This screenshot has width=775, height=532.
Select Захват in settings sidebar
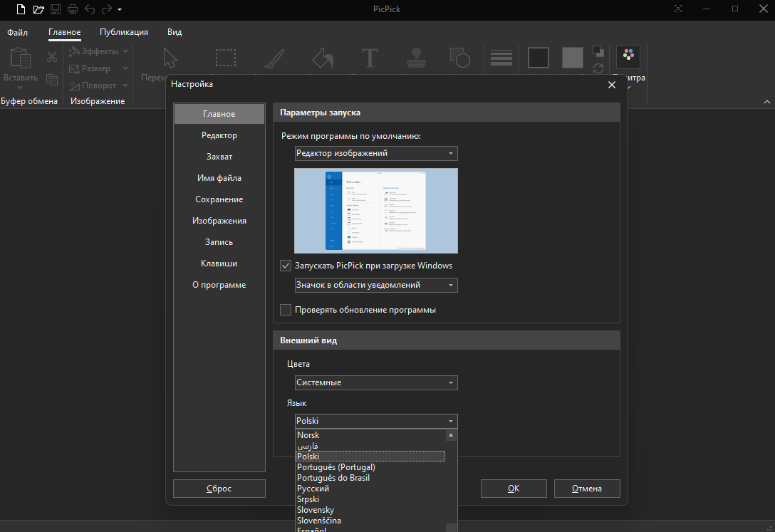coord(219,157)
